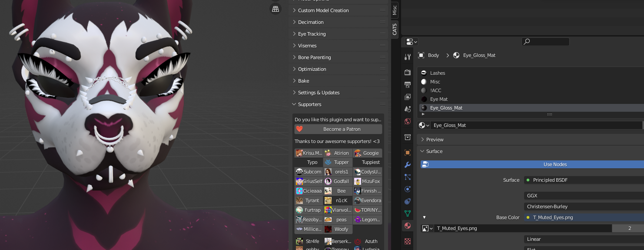
Task: Expand the Preview panel
Action: 422,140
